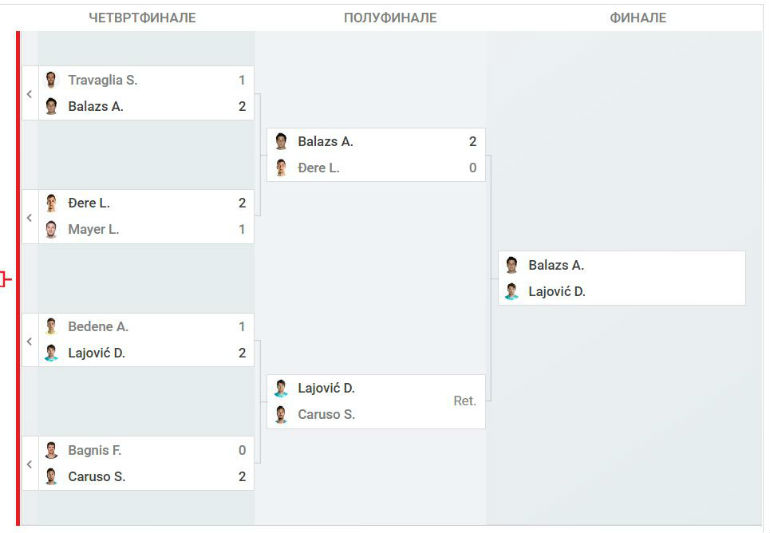
Task: Click Đere L. avatar in semifinal match
Action: click(x=281, y=168)
